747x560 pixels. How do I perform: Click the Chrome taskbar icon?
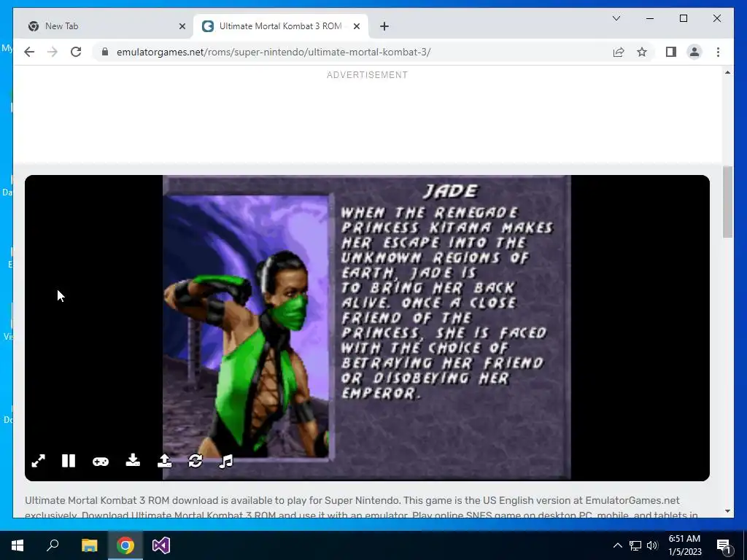125,545
